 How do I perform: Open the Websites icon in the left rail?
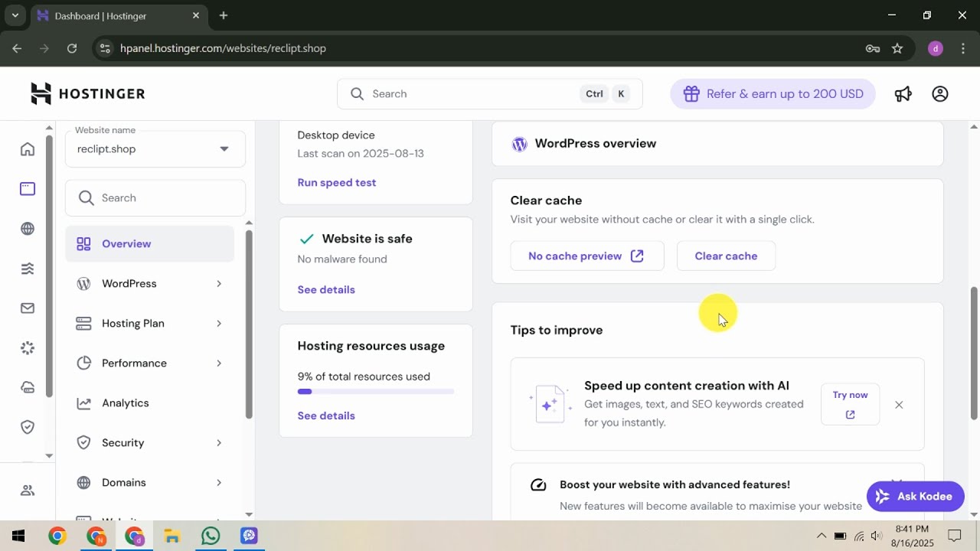tap(28, 189)
